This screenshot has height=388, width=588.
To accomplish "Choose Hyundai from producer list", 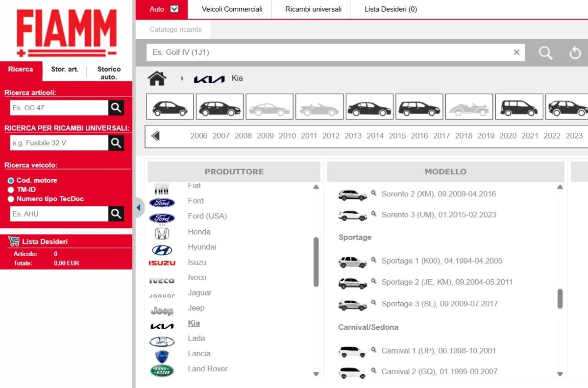I will (x=202, y=247).
